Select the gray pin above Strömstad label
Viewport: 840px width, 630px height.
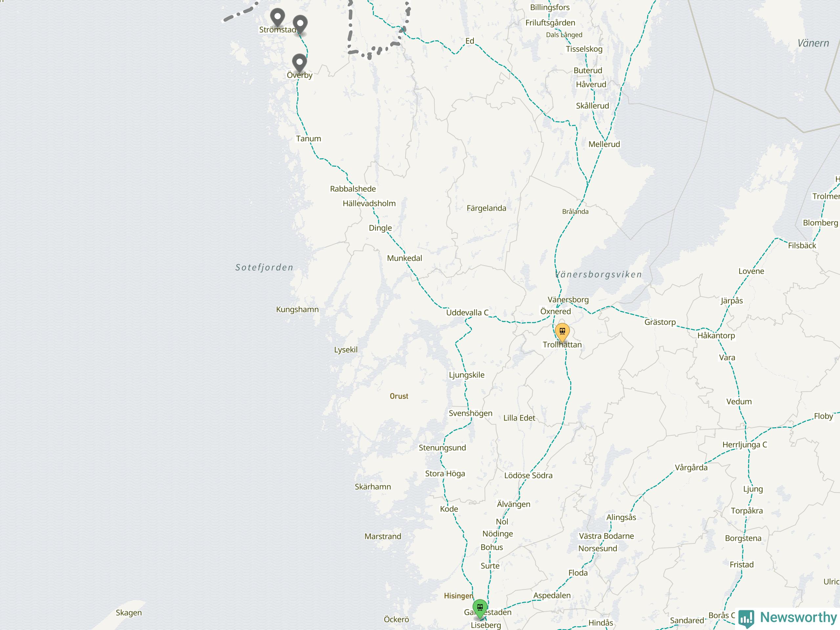278,17
